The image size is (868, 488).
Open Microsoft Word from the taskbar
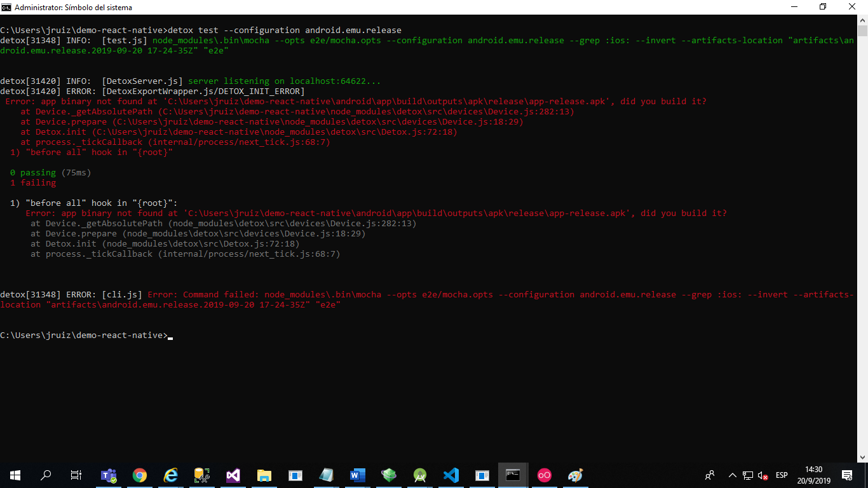[357, 474]
